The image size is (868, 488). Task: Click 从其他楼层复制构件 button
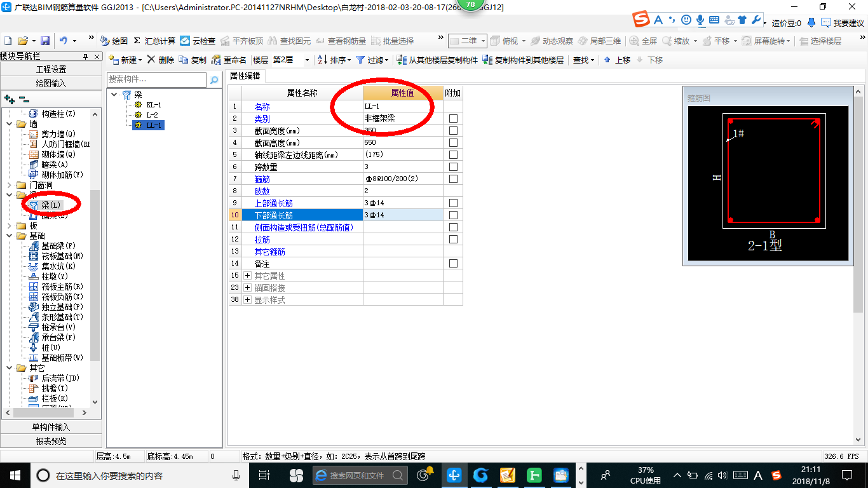point(437,60)
